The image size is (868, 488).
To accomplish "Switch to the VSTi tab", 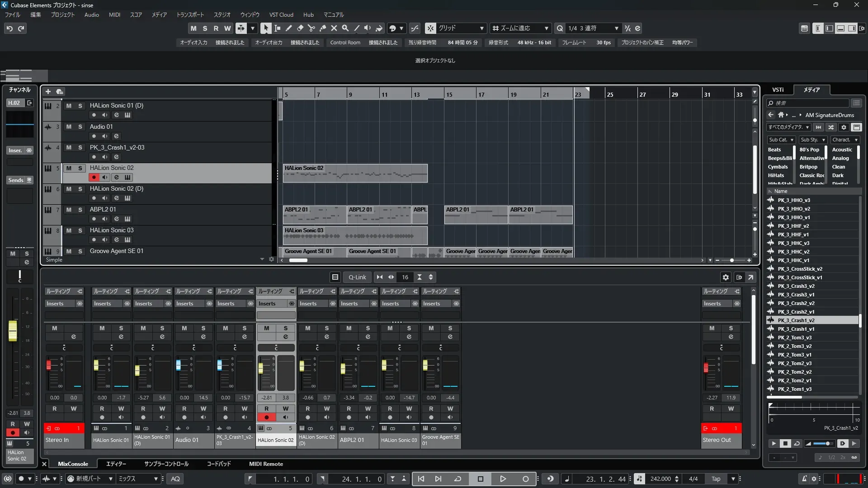I will [778, 90].
